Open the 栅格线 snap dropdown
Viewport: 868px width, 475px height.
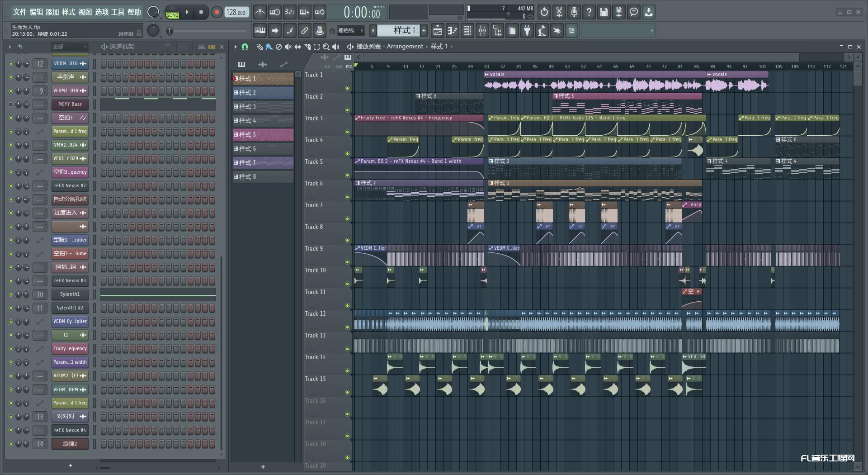tap(350, 31)
